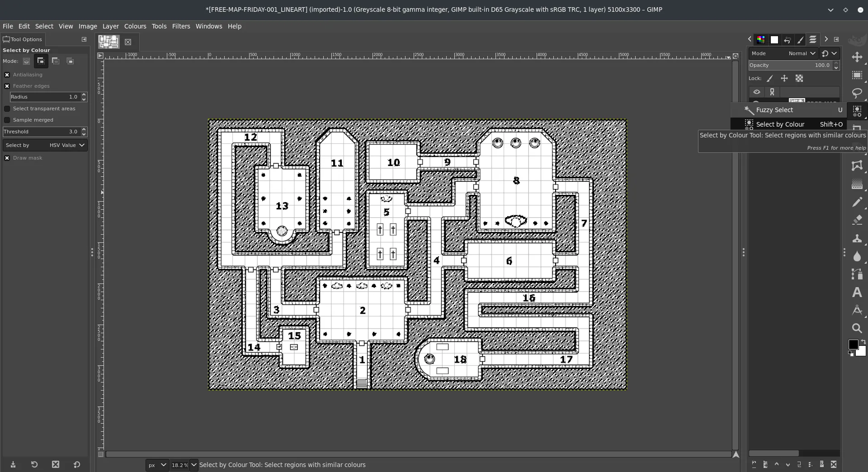Screen dimensions: 868x472
Task: Disable the Antialiasing checkbox
Action: click(7, 75)
